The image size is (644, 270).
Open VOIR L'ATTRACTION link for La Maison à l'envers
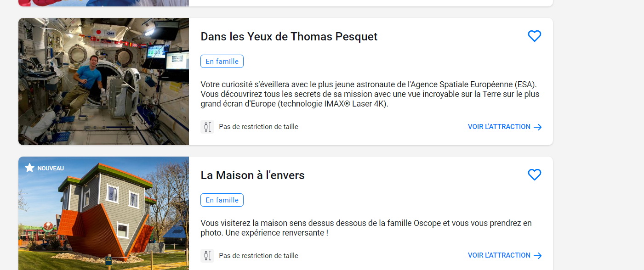[505, 255]
